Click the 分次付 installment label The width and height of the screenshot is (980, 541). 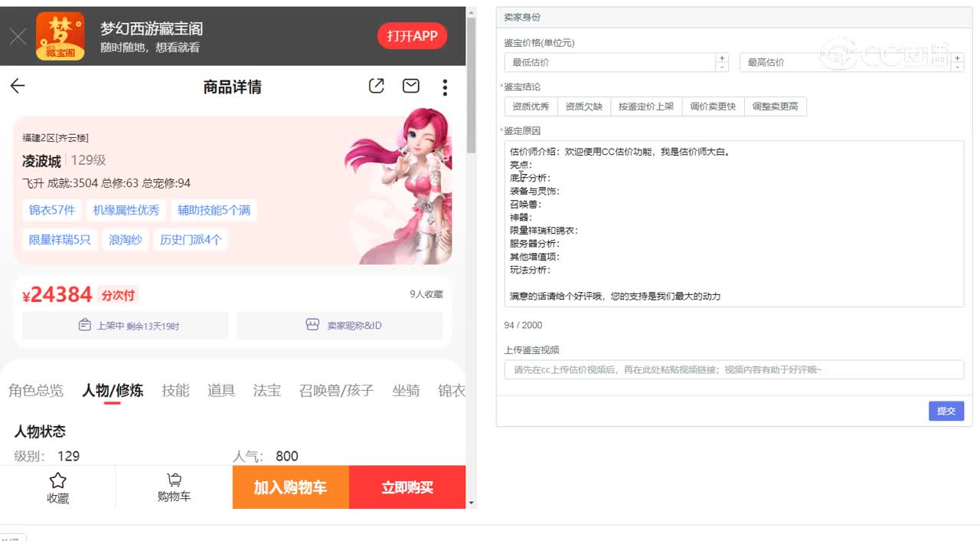[x=119, y=295]
